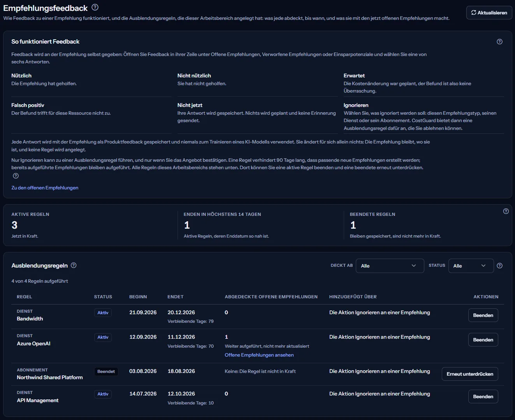Click the Falsch positiv answer heading
Viewport: 515px width, 420px height.
[28, 105]
